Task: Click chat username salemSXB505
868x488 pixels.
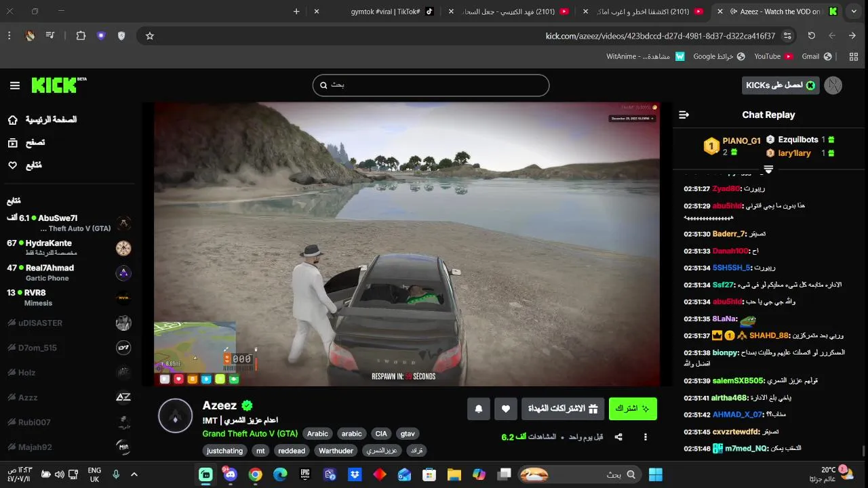Action: [738, 381]
